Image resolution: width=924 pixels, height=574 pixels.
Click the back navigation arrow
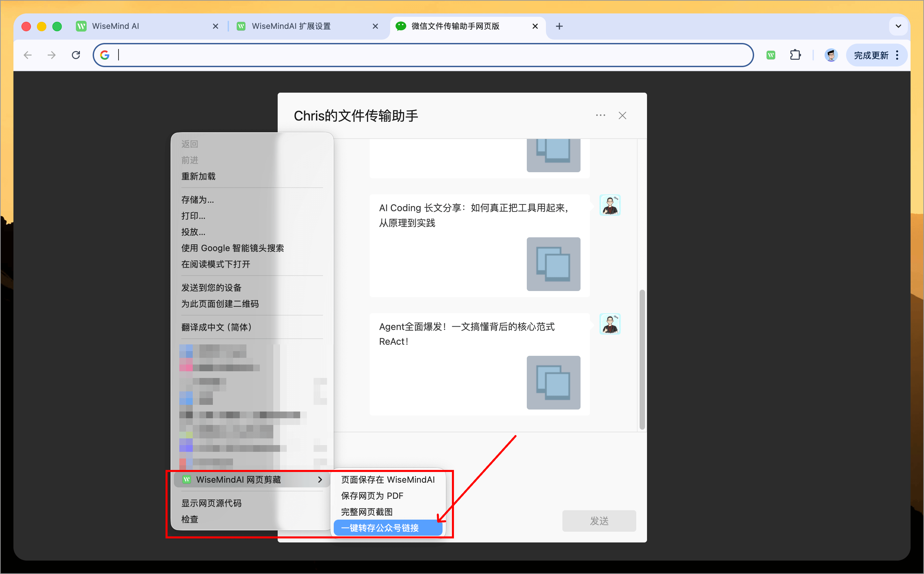coord(27,55)
